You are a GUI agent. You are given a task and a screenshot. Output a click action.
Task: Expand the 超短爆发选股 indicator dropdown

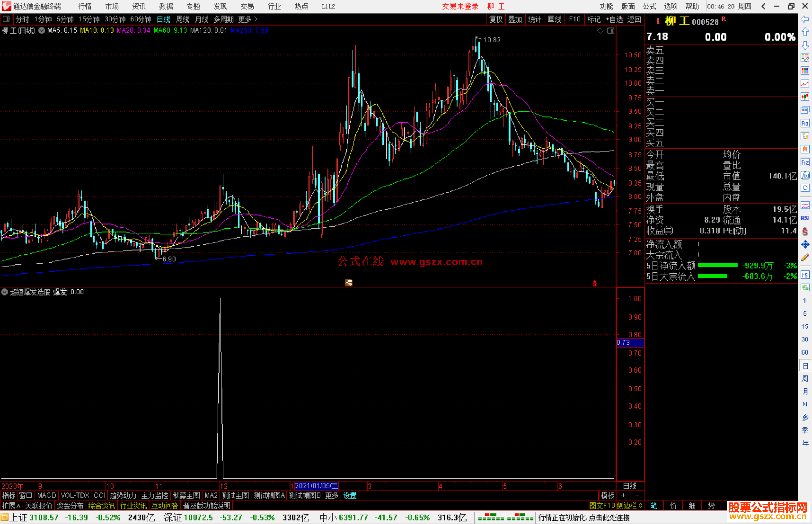(x=5, y=292)
